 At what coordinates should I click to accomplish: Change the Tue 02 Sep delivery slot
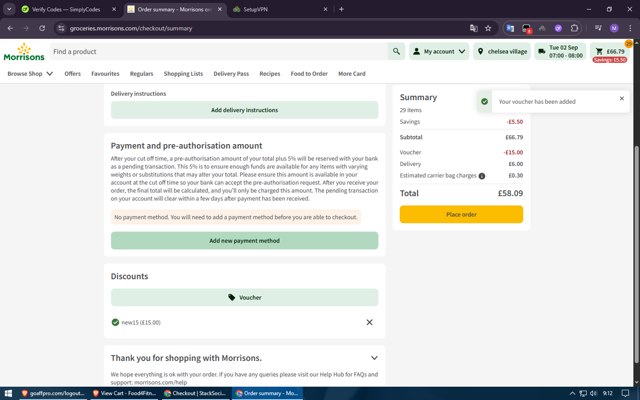pyautogui.click(x=560, y=51)
